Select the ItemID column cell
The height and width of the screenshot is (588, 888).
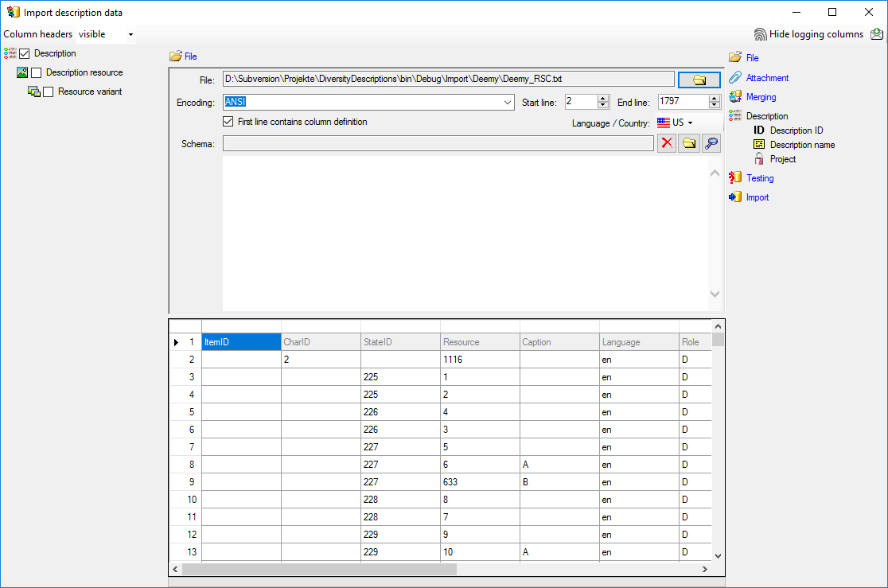(241, 342)
